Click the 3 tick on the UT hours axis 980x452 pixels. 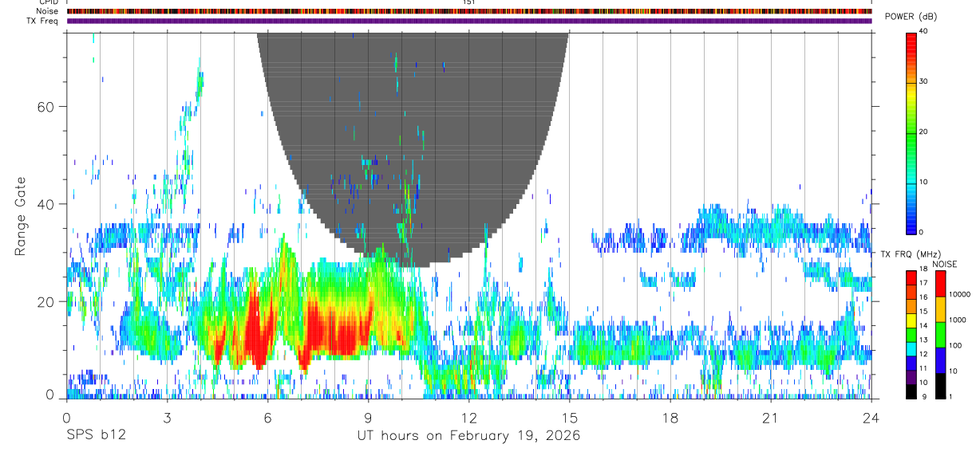point(167,419)
